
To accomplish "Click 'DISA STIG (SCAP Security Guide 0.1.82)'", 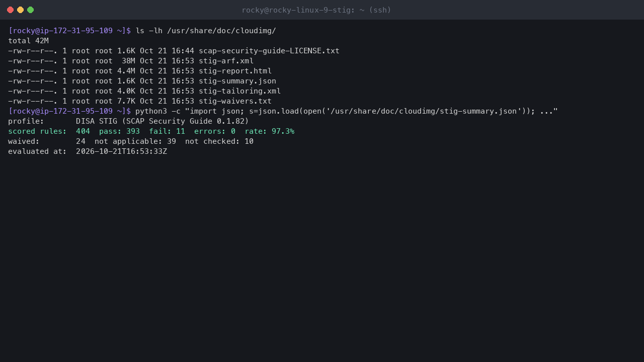I will [x=163, y=121].
